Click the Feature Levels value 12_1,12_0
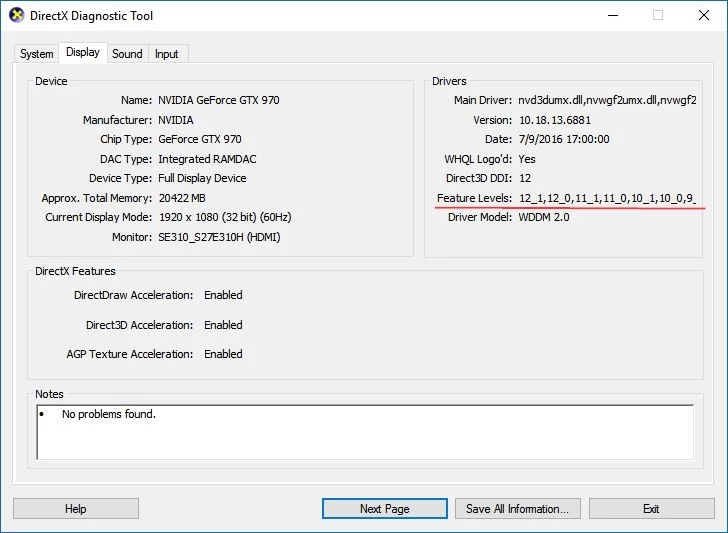 tap(607, 198)
